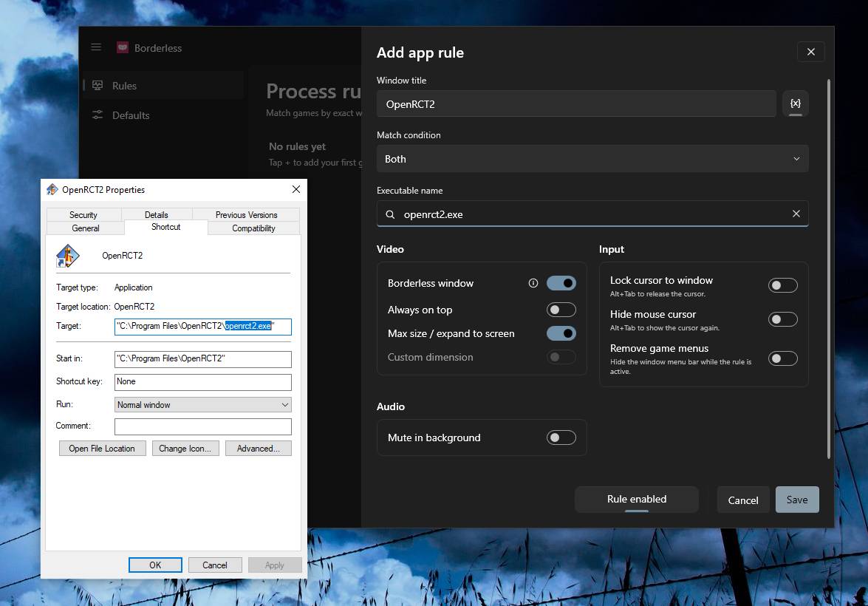
Task: Close the OpenRCT2 Properties dialog
Action: pos(296,189)
